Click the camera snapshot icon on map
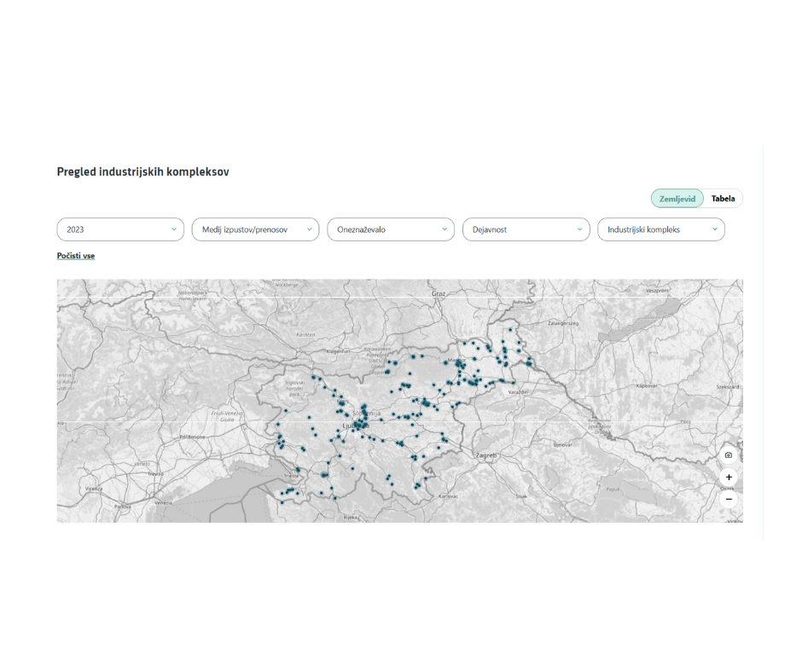Viewport: 802px width, 672px height. [x=728, y=455]
